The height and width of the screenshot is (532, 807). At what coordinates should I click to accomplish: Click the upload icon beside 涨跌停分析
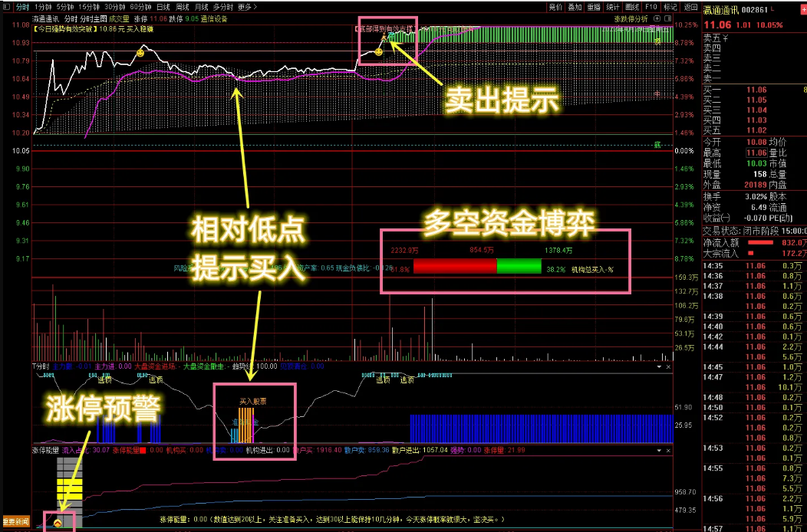(657, 19)
